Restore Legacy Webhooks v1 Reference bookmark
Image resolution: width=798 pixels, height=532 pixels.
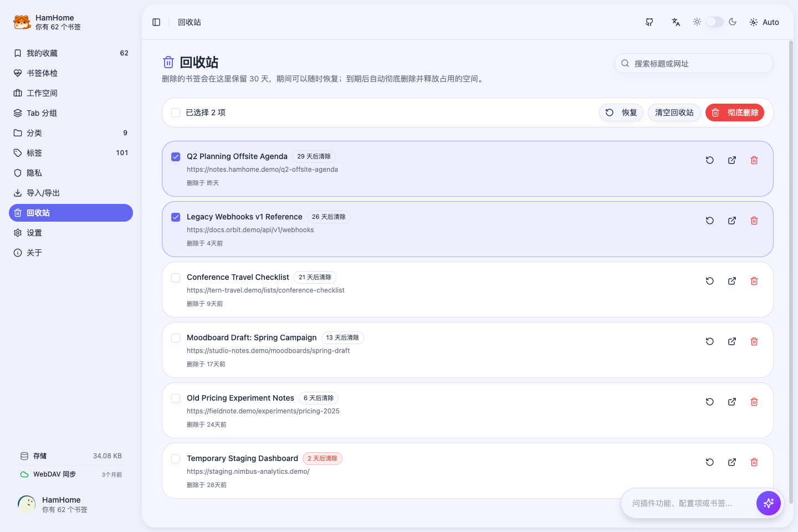710,221
